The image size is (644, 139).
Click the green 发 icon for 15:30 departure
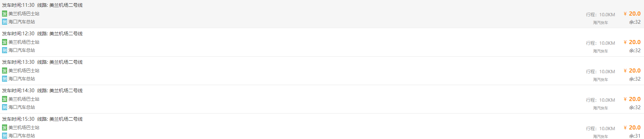(4, 127)
